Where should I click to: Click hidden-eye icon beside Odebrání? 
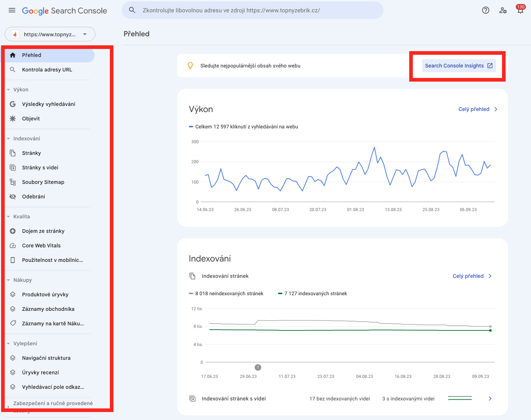[x=13, y=197]
